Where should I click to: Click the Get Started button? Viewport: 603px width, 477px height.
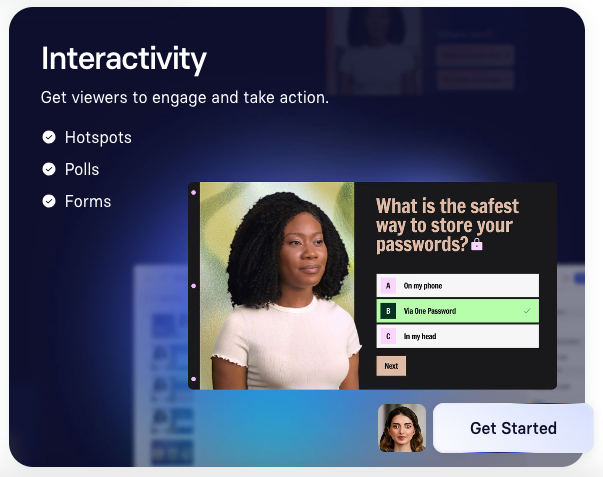[x=513, y=428]
